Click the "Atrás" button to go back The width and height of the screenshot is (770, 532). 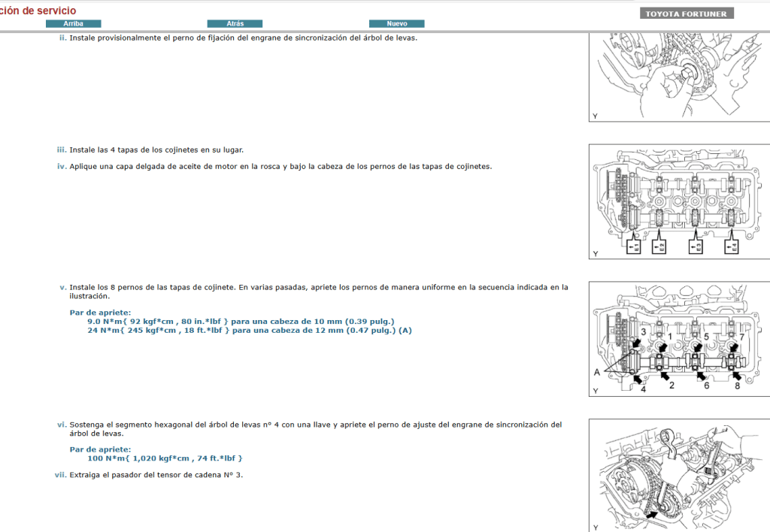(x=234, y=23)
